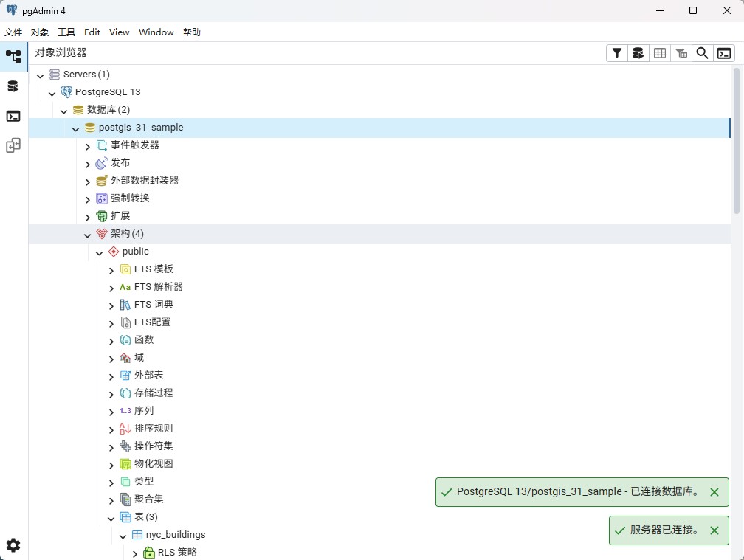
Task: Open the Window menu
Action: pyautogui.click(x=156, y=32)
